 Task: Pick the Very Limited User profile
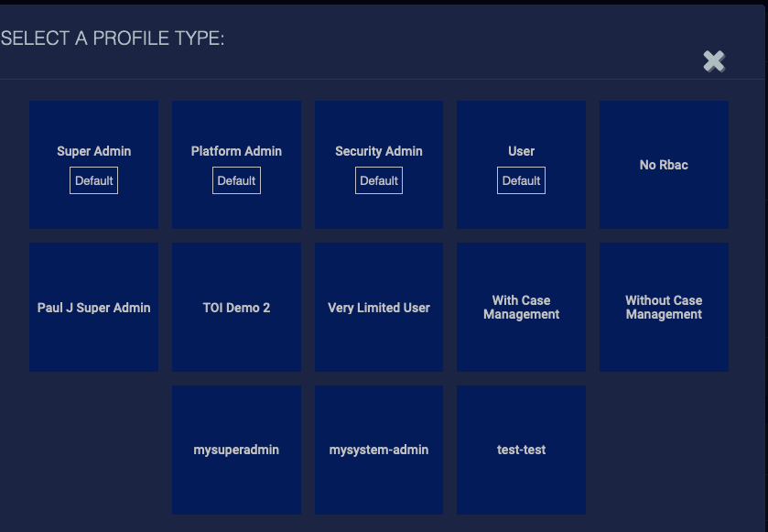coord(379,308)
